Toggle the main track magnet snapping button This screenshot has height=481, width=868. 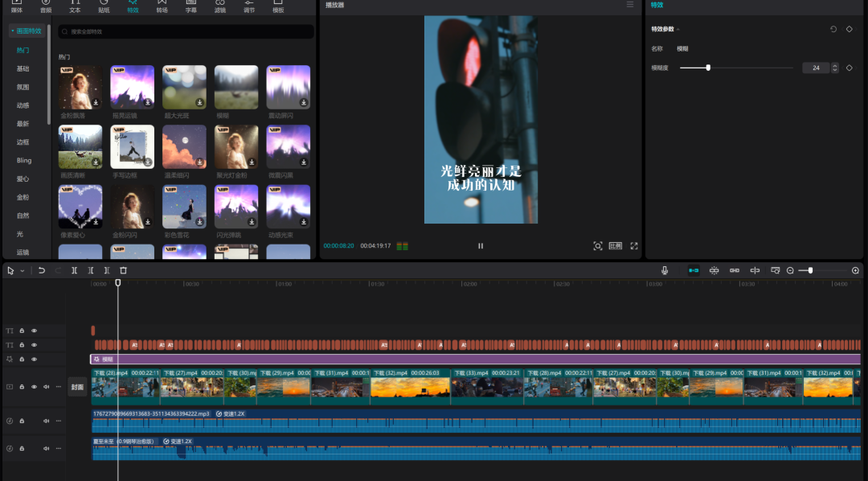click(693, 271)
